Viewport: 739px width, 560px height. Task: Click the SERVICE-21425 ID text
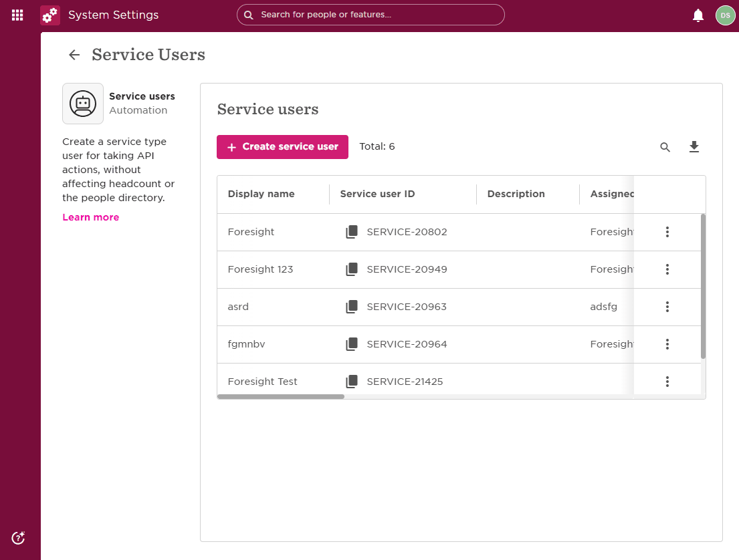[x=405, y=382]
